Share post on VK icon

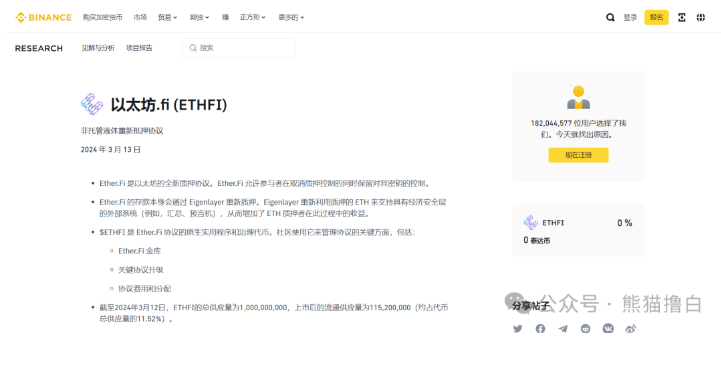pos(608,329)
